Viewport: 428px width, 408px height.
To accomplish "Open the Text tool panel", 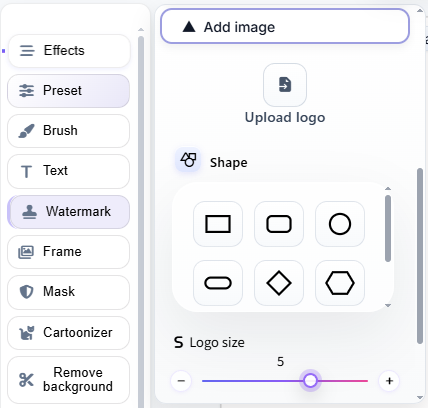I will (69, 171).
